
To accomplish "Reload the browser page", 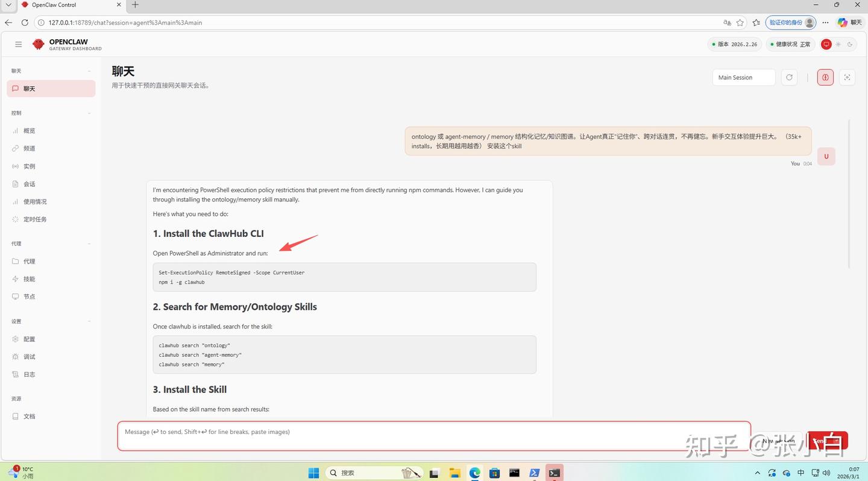I will [25, 22].
